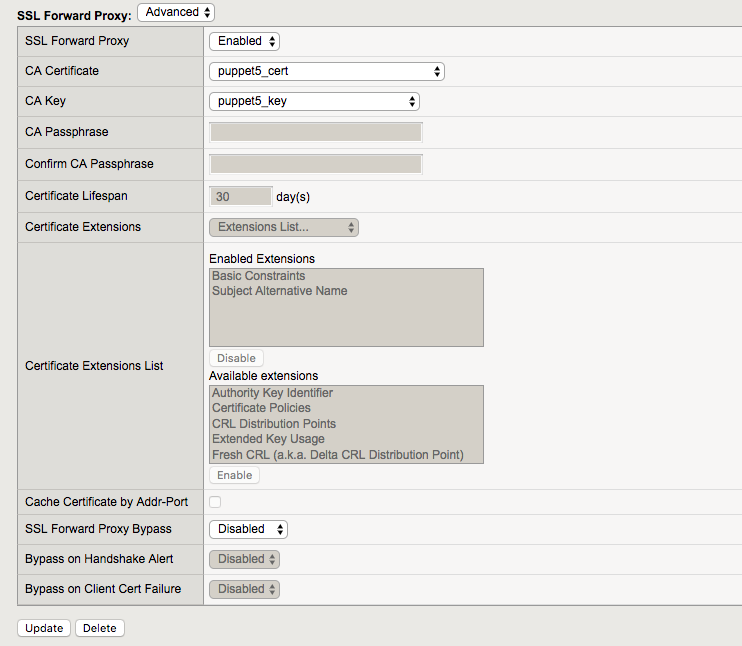The image size is (742, 646).
Task: Open the SSL Forward Proxy Advanced dropdown
Action: 176,12
